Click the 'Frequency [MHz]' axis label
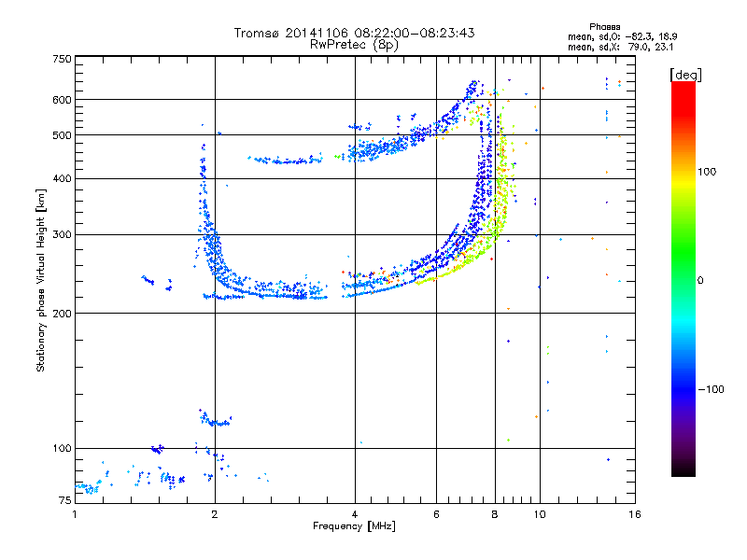The width and height of the screenshot is (747, 560). (354, 526)
